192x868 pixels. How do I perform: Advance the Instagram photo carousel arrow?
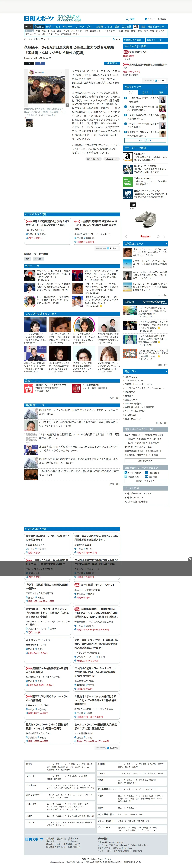click(63, 90)
